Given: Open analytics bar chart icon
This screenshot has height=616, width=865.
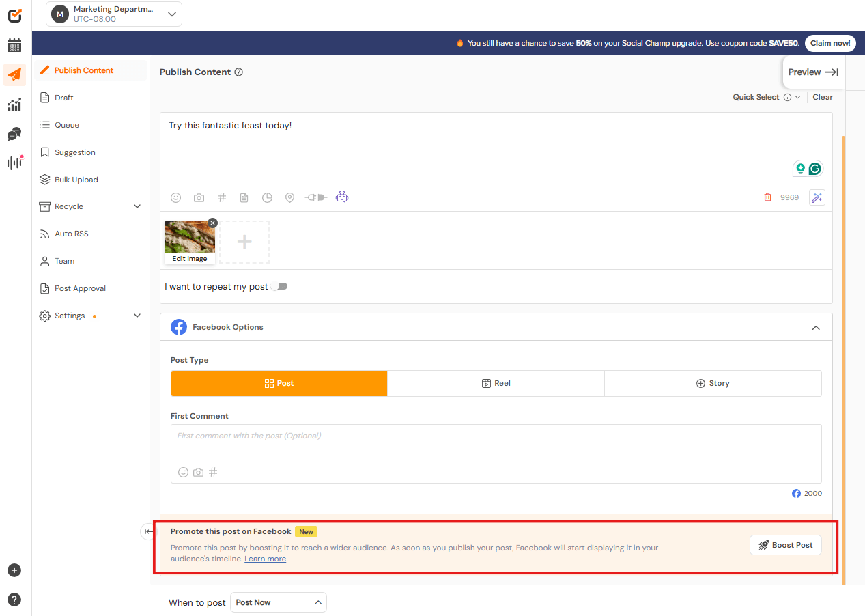Looking at the screenshot, I should (14, 104).
